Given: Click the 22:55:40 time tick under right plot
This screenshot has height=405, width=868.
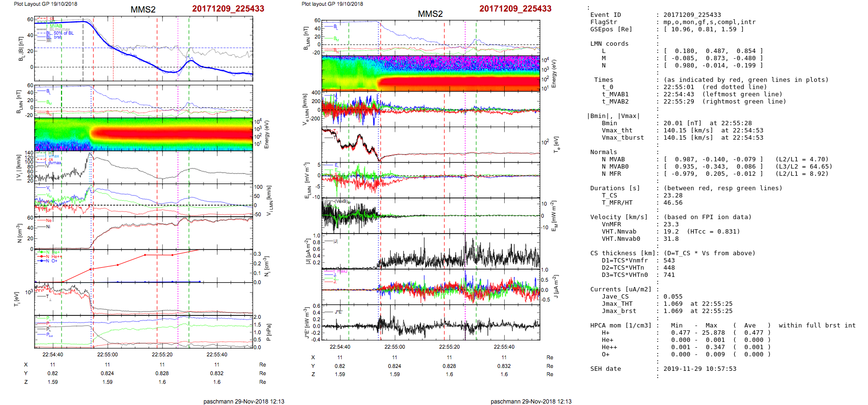Looking at the screenshot, I should (x=504, y=347).
